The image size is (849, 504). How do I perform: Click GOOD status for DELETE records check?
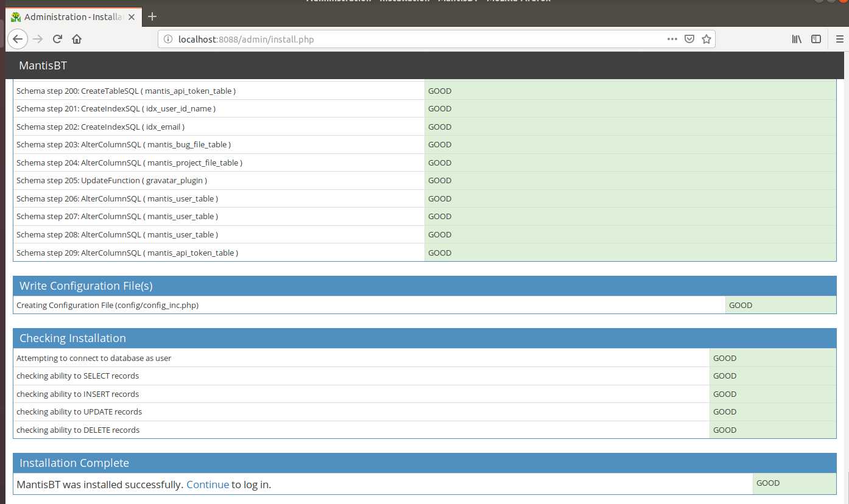[x=725, y=430]
